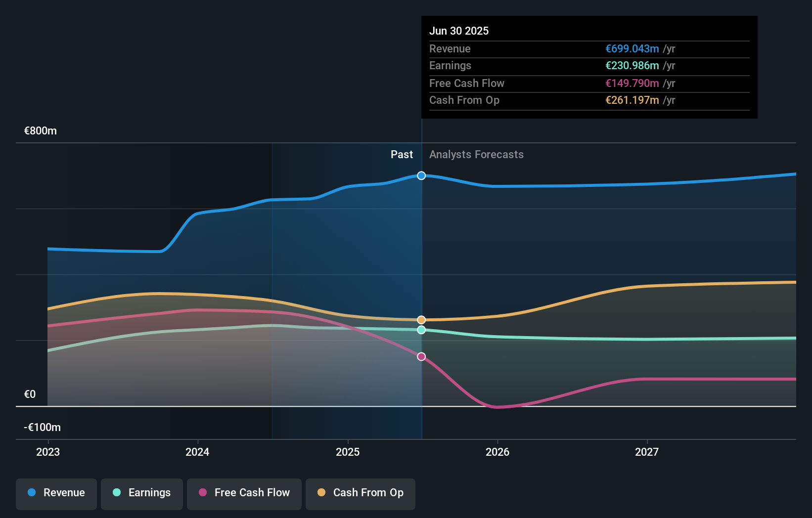The width and height of the screenshot is (812, 518).
Task: Switch to the Past section of the chart
Action: click(402, 154)
